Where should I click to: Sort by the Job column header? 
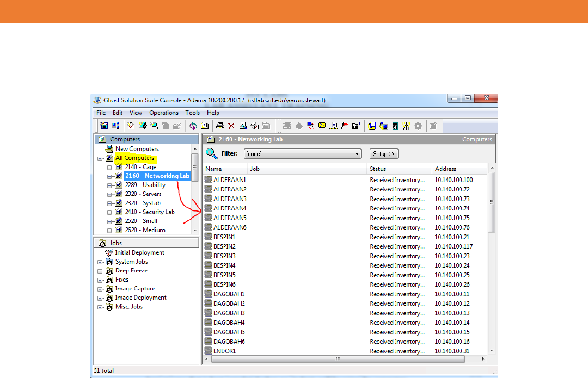(307, 169)
